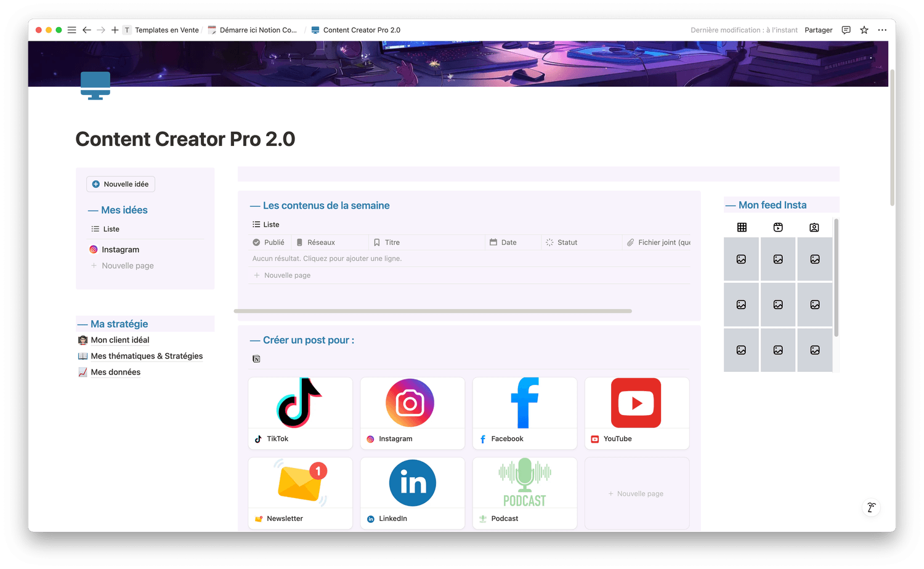Switch to grid view in Mon feed Insta
The image size is (924, 569).
click(x=742, y=227)
